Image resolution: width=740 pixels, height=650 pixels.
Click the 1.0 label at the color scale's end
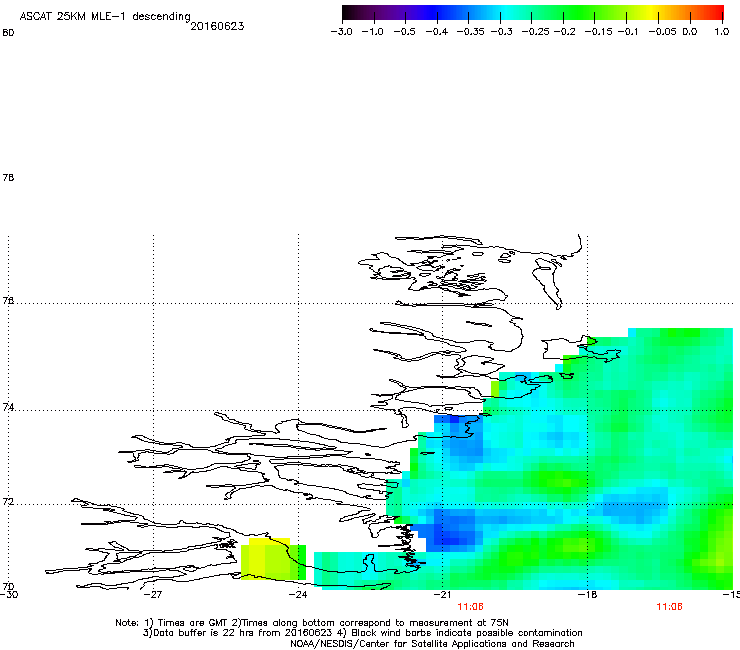(722, 32)
